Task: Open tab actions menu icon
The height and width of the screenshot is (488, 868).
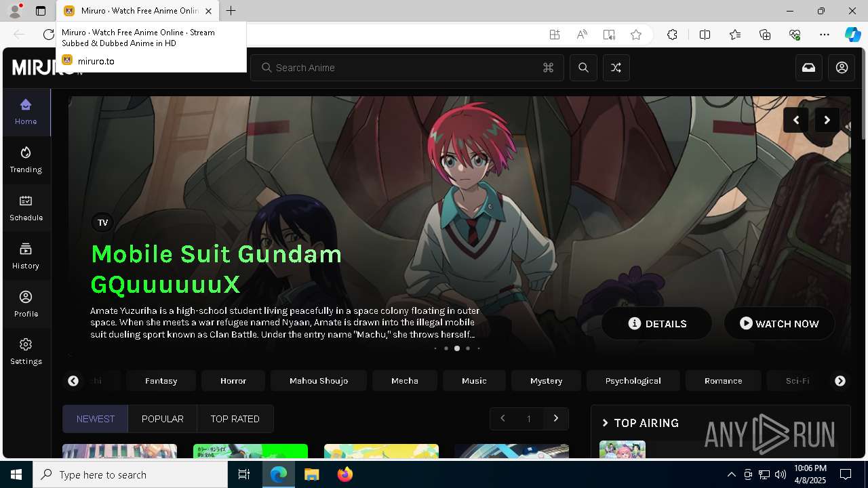Action: (41, 11)
